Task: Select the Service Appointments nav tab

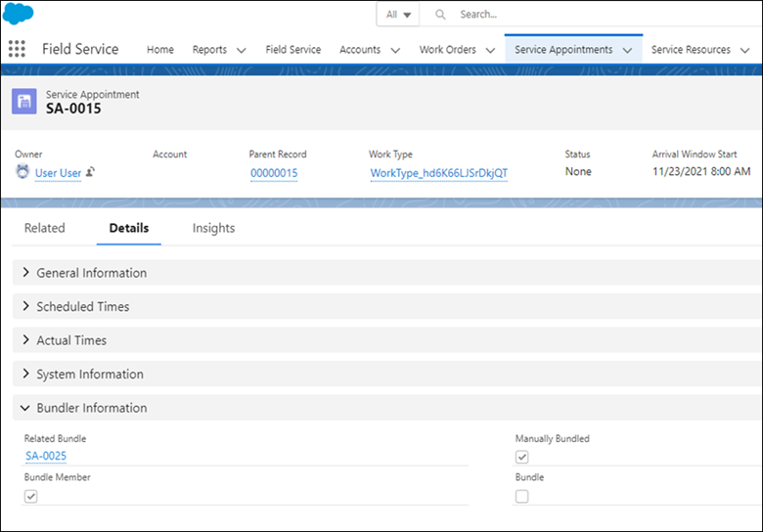Action: (x=563, y=50)
